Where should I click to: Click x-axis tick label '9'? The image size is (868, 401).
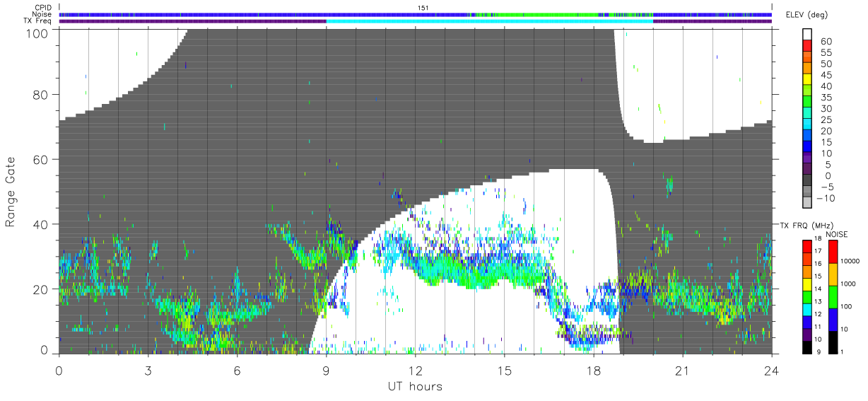pos(326,371)
